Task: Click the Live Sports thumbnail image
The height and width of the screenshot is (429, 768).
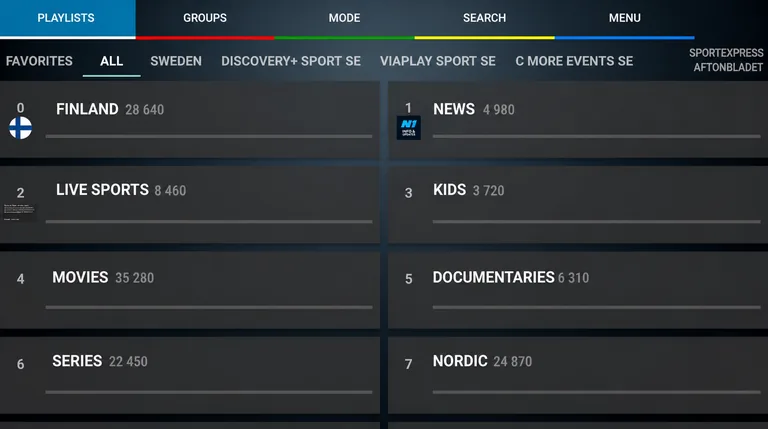Action: pos(19,213)
